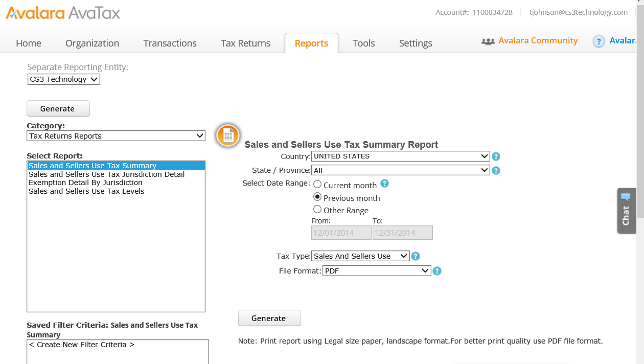
Task: Click the Avalara Community people icon
Action: pos(488,41)
